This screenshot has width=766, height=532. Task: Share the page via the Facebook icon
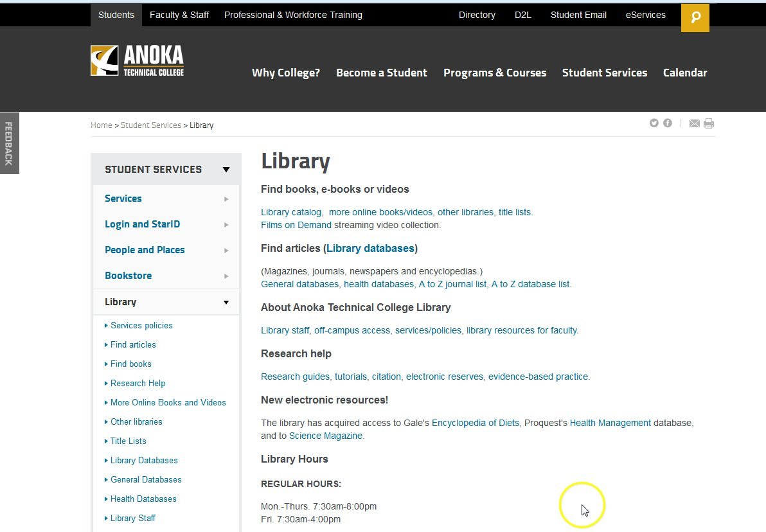point(668,123)
